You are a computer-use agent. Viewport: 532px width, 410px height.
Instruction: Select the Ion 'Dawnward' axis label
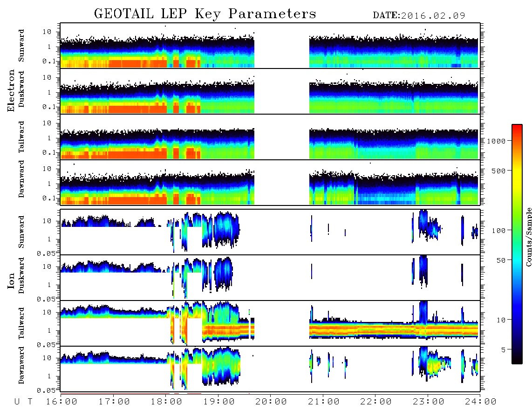click(x=21, y=365)
